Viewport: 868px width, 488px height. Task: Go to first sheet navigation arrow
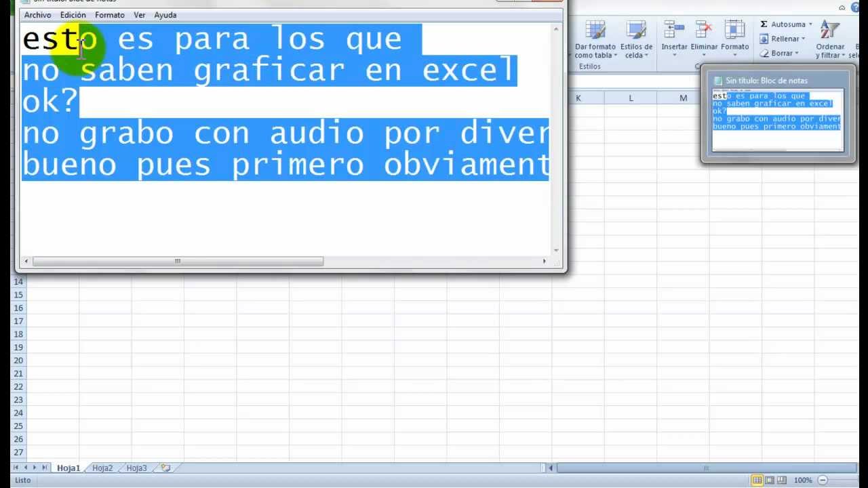(x=17, y=468)
